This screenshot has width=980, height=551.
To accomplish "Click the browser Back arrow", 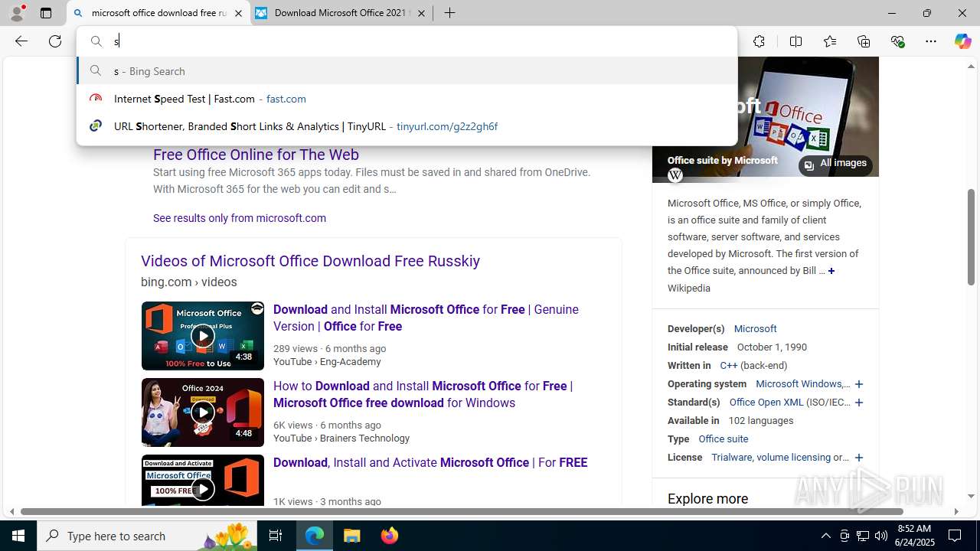I will coord(21,41).
